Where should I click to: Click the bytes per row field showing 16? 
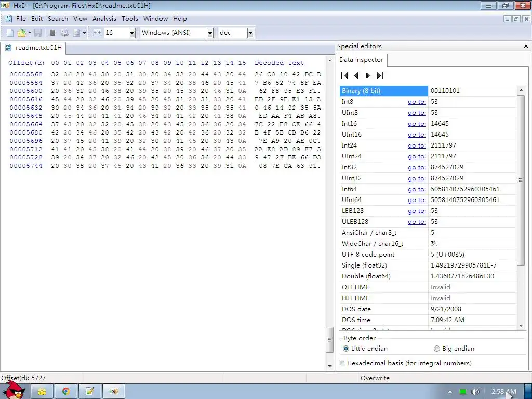coord(116,33)
